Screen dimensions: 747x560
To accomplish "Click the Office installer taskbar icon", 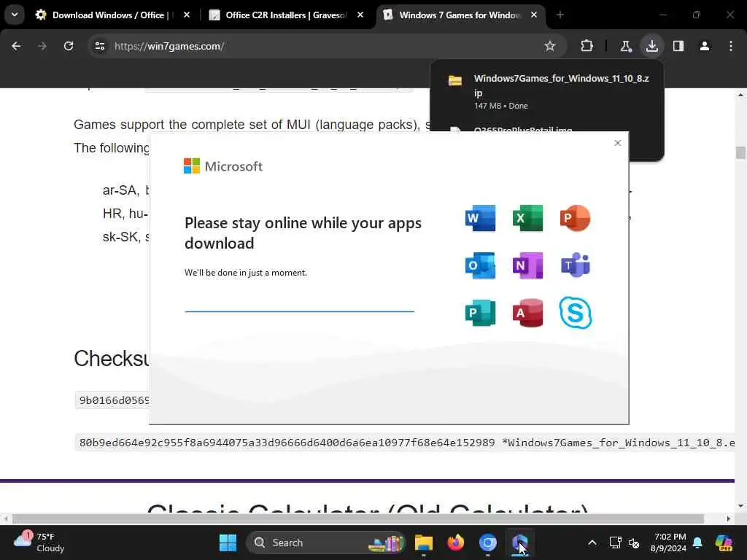I will pos(519,542).
